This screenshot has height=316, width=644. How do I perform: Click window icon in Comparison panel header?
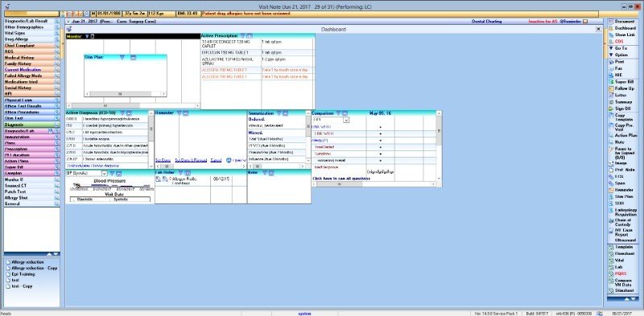tap(345, 113)
